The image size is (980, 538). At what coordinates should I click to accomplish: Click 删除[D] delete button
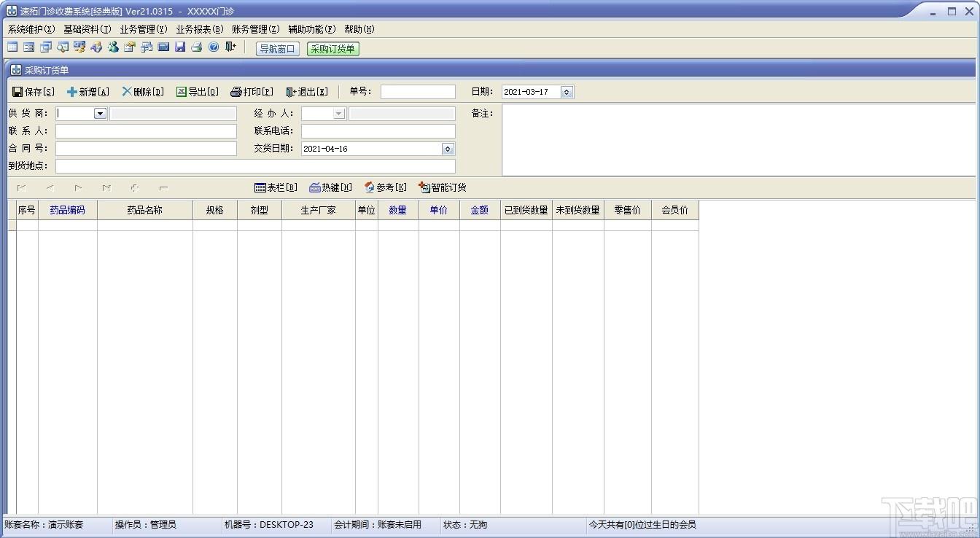coord(143,92)
